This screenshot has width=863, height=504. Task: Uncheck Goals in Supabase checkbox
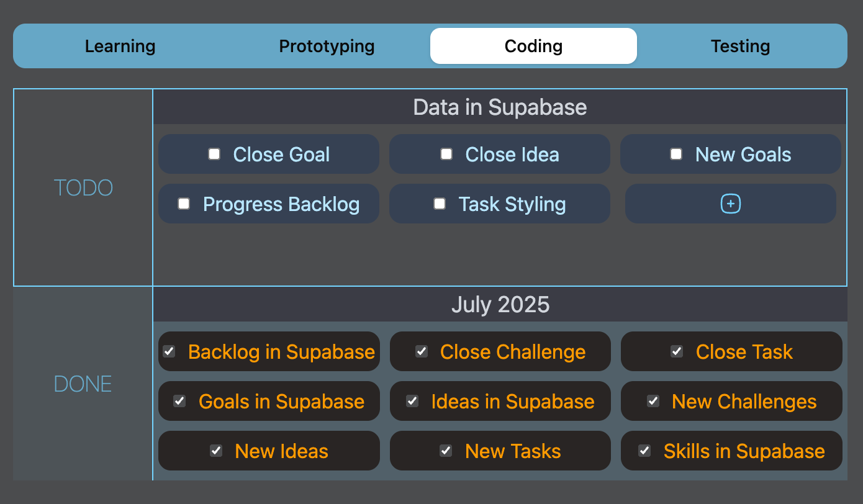point(179,401)
